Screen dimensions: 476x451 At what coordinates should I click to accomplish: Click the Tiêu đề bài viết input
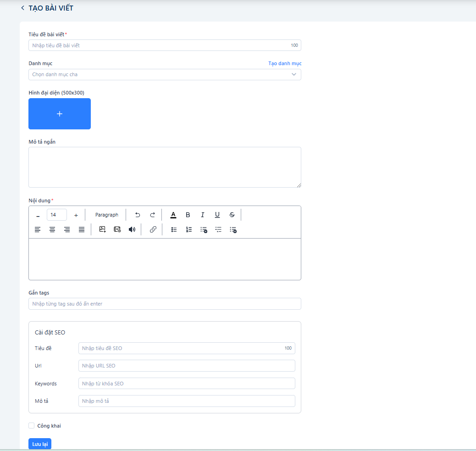pos(165,45)
